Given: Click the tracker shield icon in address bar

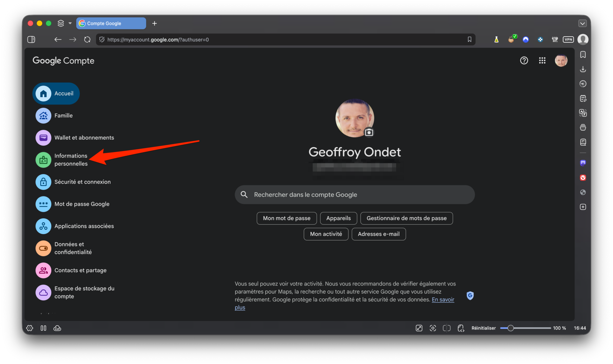Looking at the screenshot, I should (x=102, y=40).
